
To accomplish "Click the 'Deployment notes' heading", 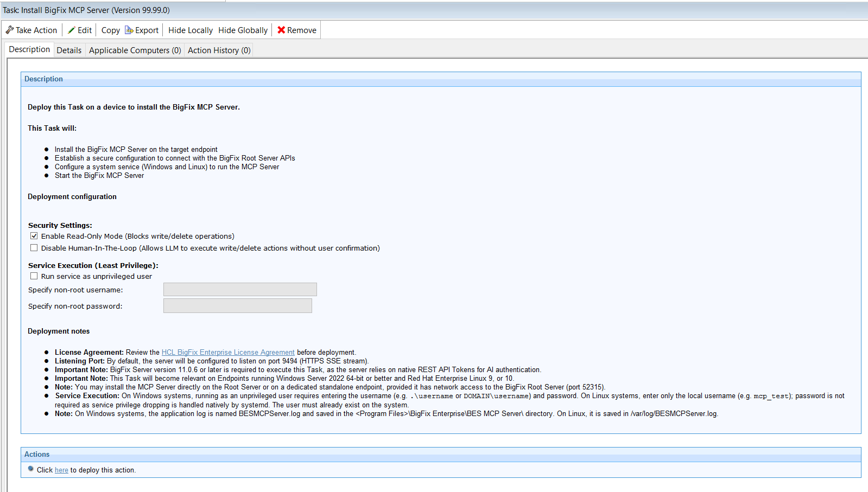I will coord(59,331).
